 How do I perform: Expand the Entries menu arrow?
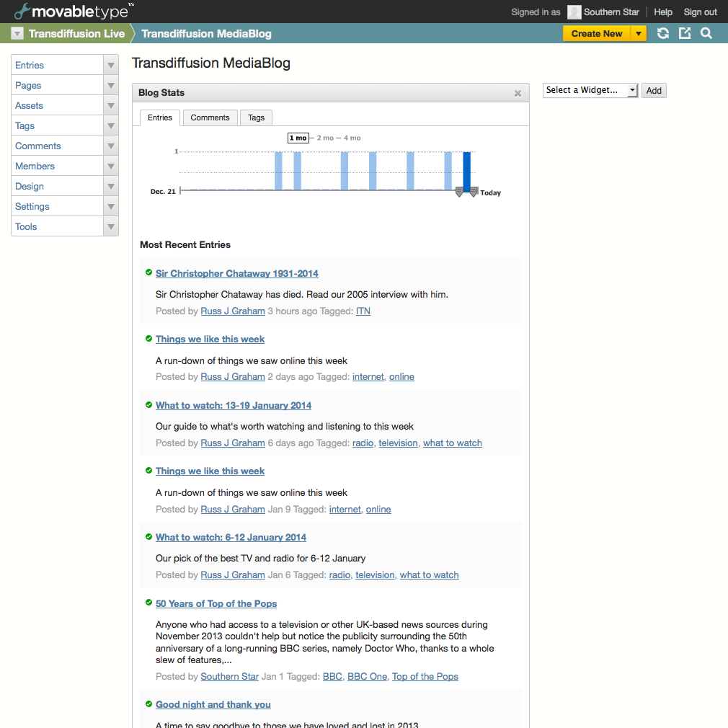point(111,65)
